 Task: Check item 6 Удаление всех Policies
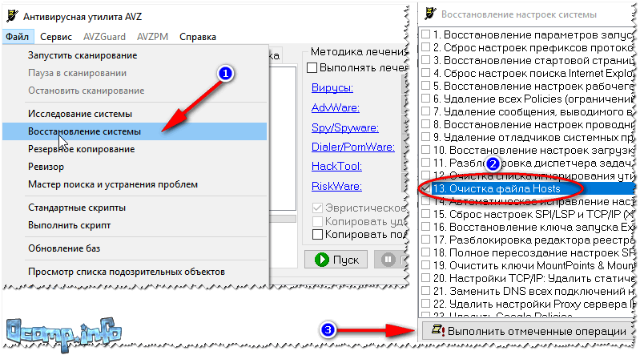point(426,99)
